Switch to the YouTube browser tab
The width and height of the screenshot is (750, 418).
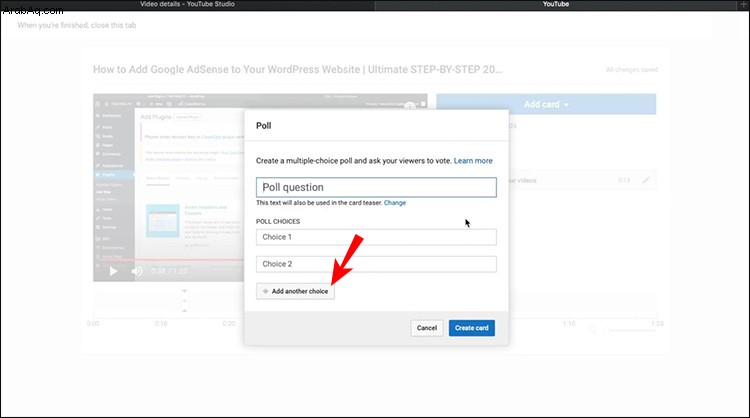tap(556, 4)
